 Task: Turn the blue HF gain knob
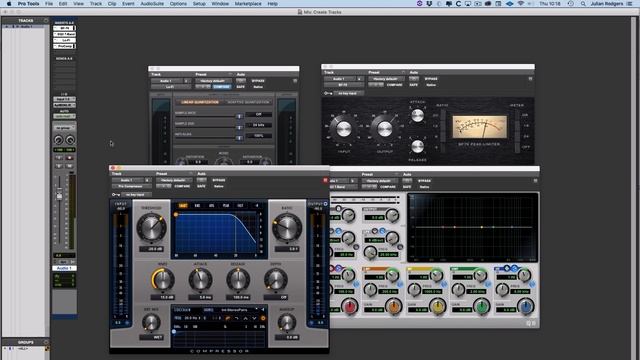[x=526, y=307]
